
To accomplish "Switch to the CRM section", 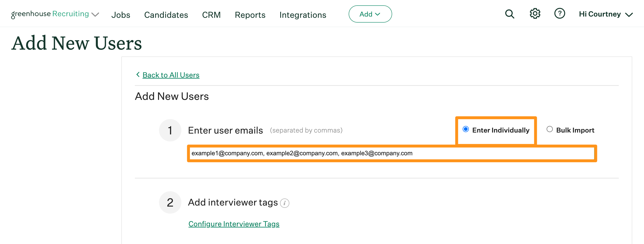I will point(211,15).
